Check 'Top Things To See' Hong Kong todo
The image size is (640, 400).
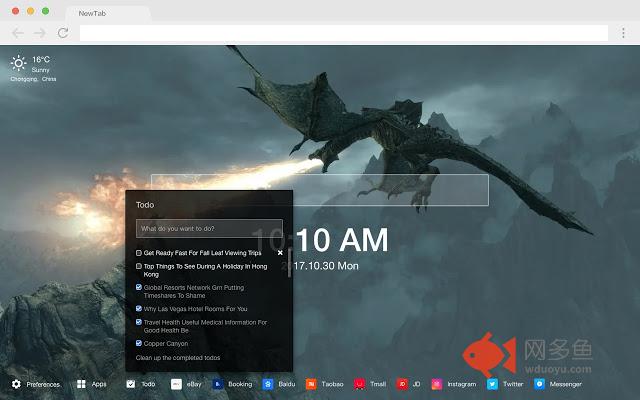(x=139, y=266)
